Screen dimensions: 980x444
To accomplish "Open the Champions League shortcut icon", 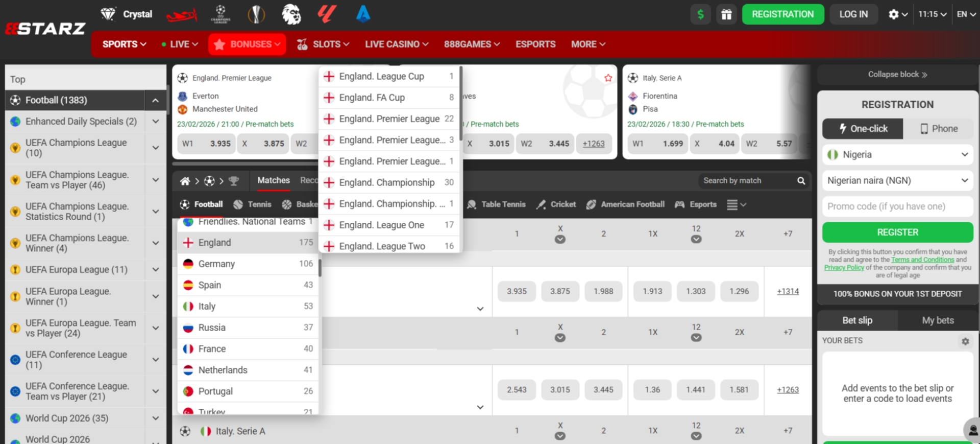I will 220,14.
